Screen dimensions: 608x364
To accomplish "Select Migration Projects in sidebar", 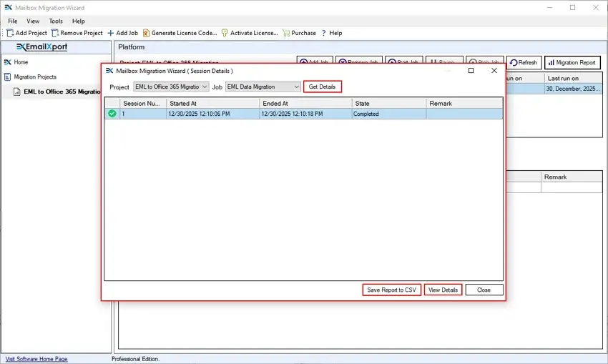I will tap(30, 77).
